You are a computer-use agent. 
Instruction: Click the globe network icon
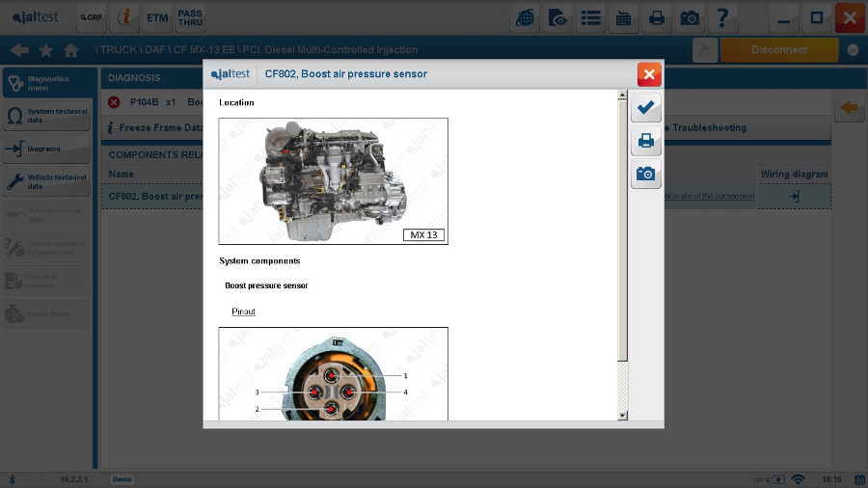point(525,18)
